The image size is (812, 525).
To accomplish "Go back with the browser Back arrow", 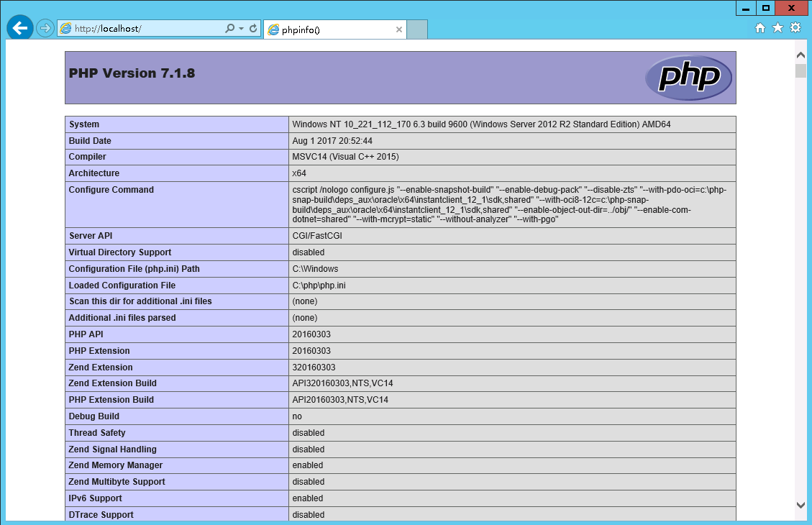I will [x=20, y=28].
